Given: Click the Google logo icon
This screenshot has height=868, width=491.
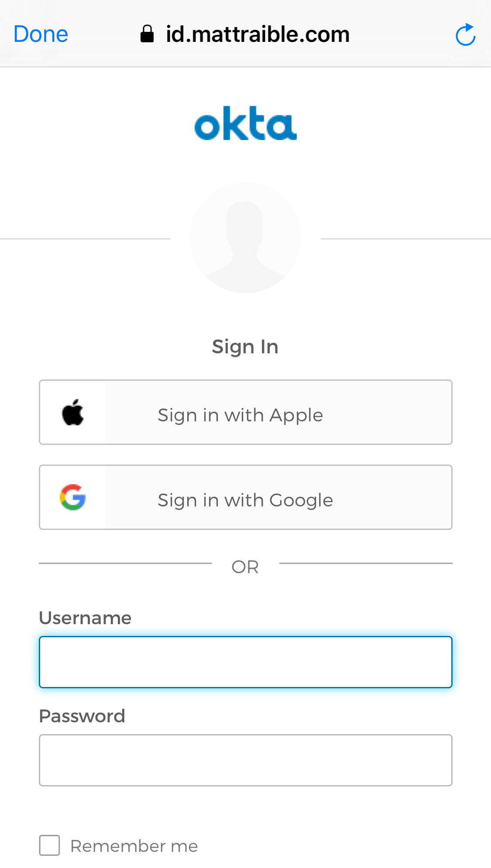Looking at the screenshot, I should (x=73, y=497).
